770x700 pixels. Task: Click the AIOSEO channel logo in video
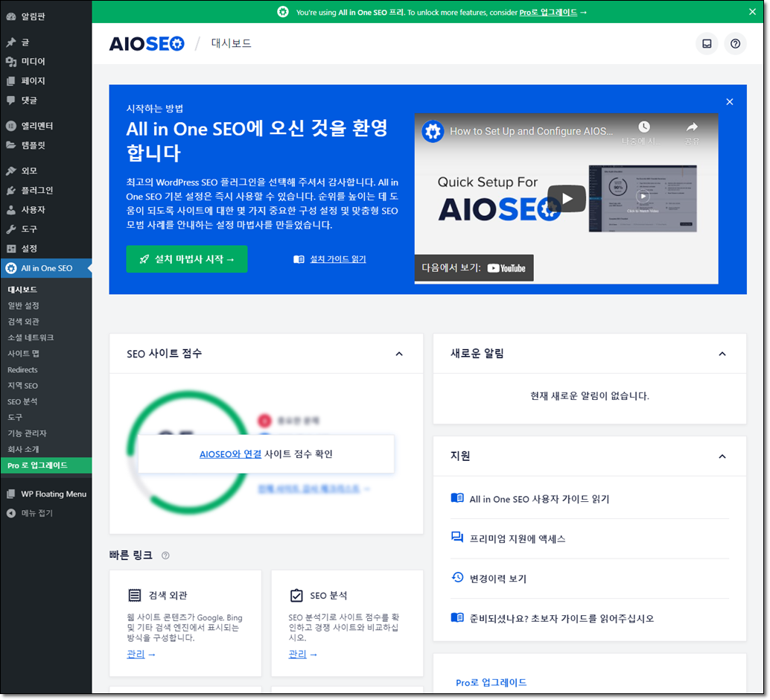tap(433, 131)
